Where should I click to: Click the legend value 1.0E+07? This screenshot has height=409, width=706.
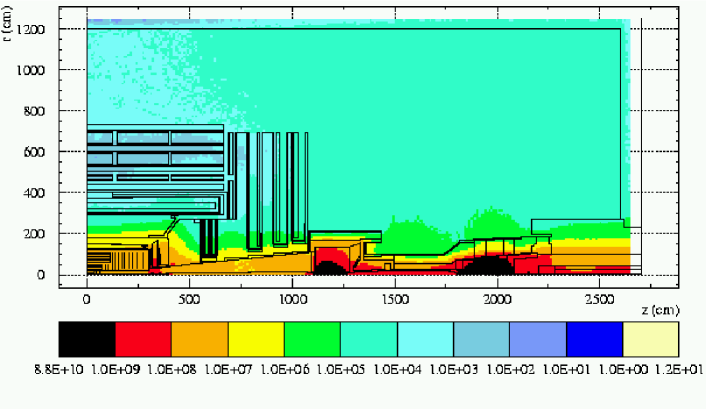tap(228, 370)
